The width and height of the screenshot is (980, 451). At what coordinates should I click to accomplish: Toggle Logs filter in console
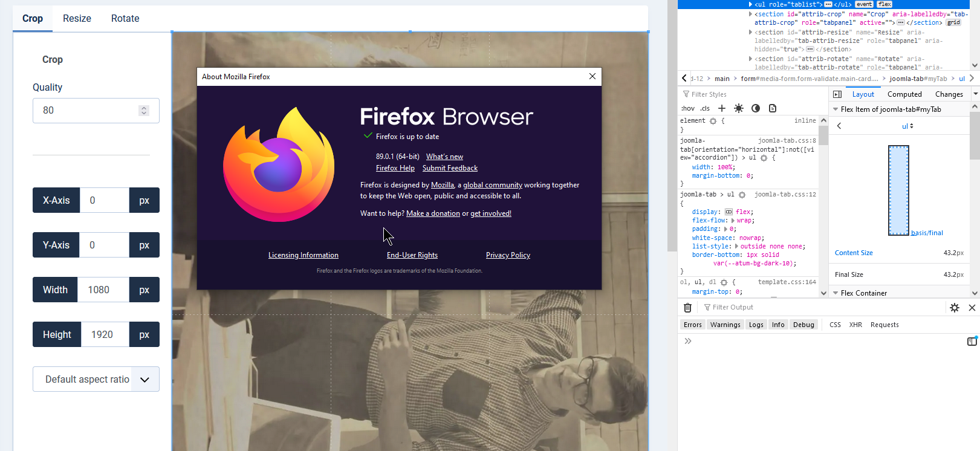pyautogui.click(x=756, y=325)
